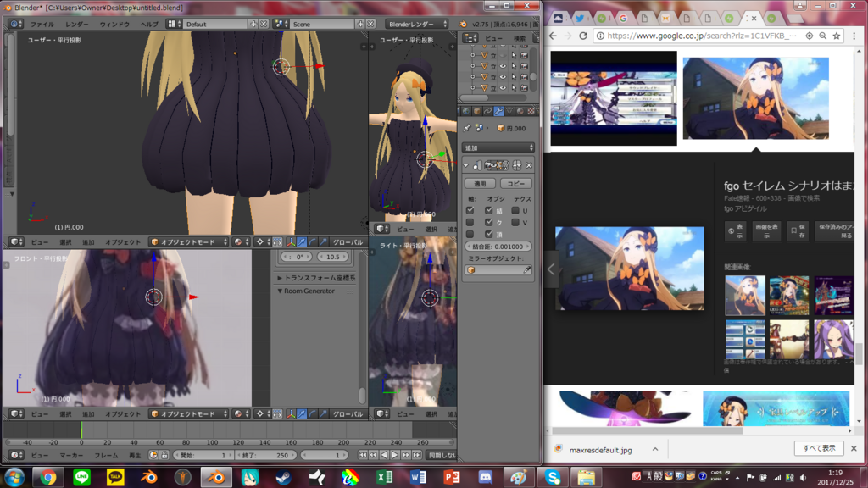
Task: Select rotate manipulator arc in front viewport header
Action: (313, 413)
